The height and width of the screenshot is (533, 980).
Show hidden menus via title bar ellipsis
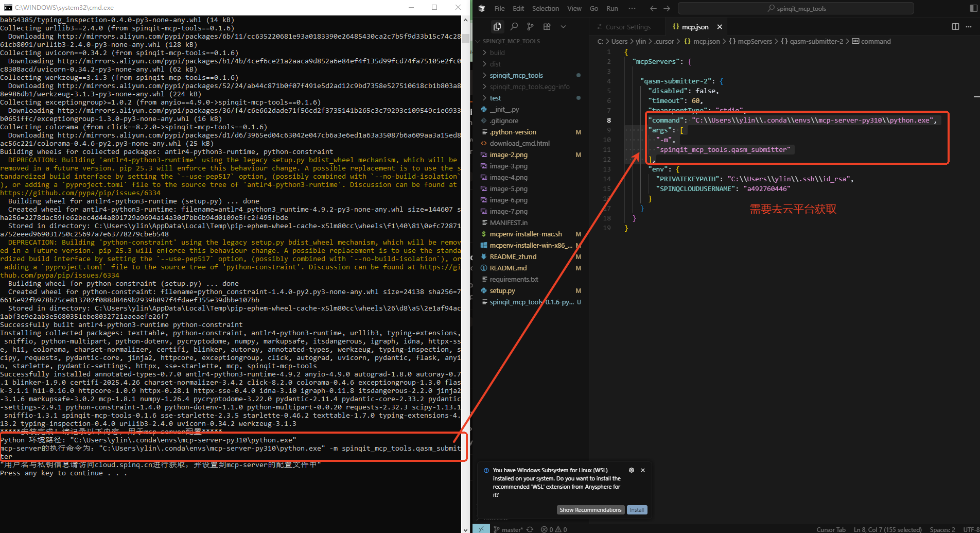click(632, 8)
